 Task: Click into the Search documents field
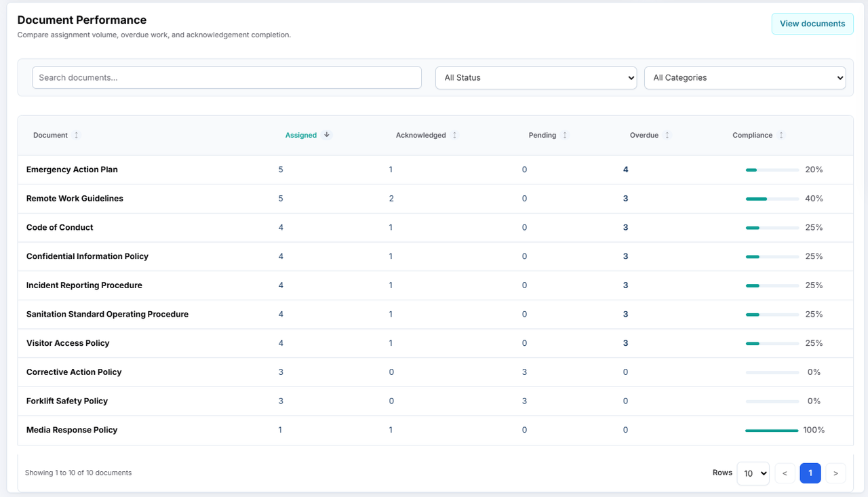click(226, 77)
